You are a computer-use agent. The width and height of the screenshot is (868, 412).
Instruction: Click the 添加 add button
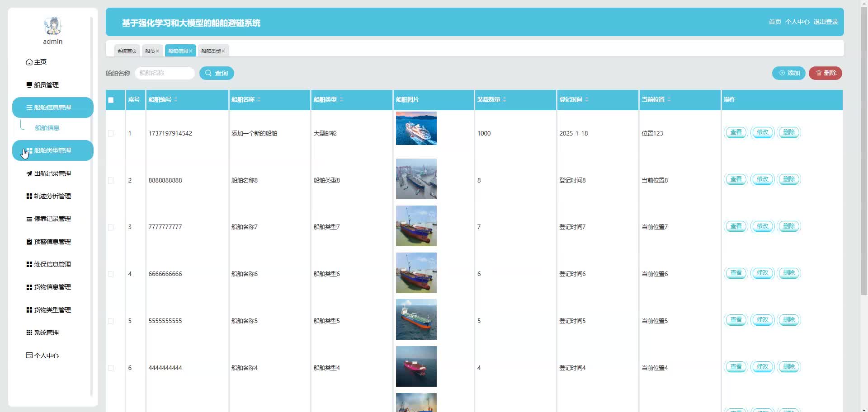pos(789,73)
